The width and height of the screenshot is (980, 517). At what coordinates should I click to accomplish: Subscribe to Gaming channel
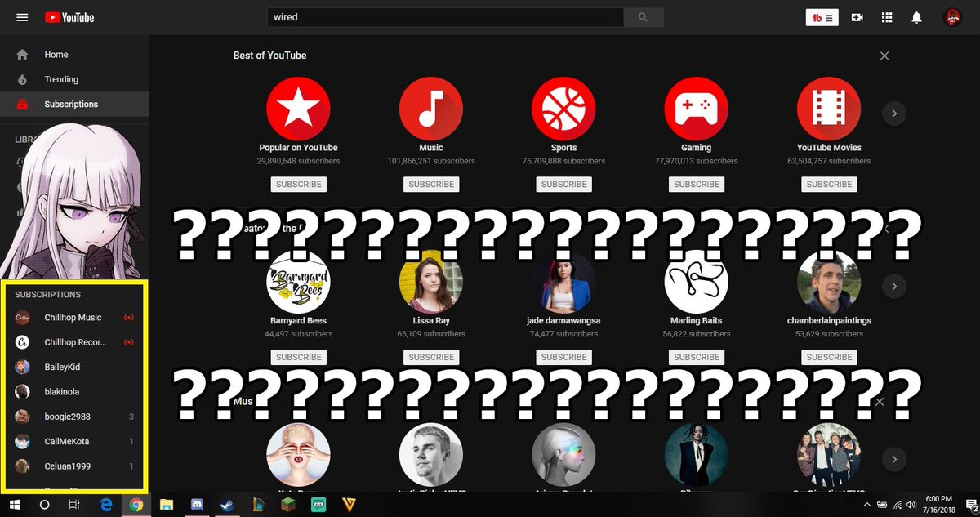point(697,185)
